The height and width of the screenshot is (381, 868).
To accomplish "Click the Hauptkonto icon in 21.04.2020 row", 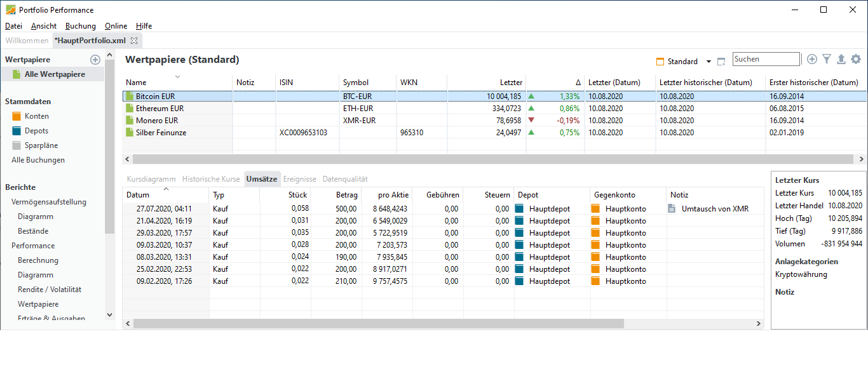I will (595, 221).
